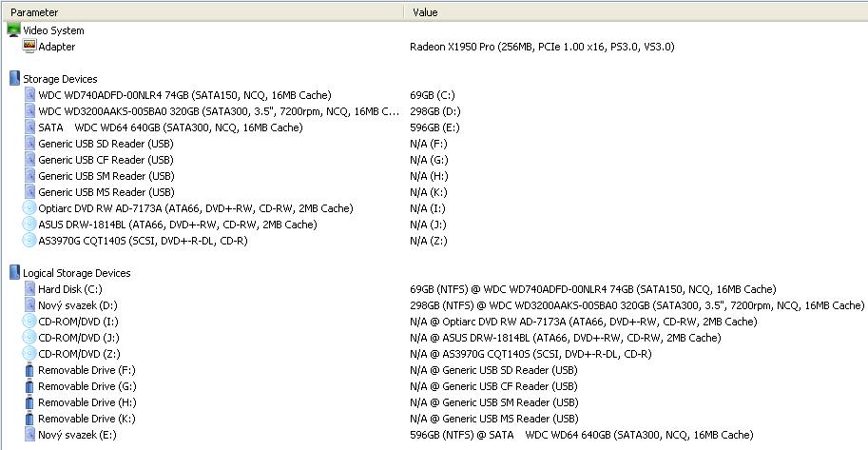This screenshot has height=450, width=868.
Task: Click the Parameter column header
Action: (x=203, y=11)
